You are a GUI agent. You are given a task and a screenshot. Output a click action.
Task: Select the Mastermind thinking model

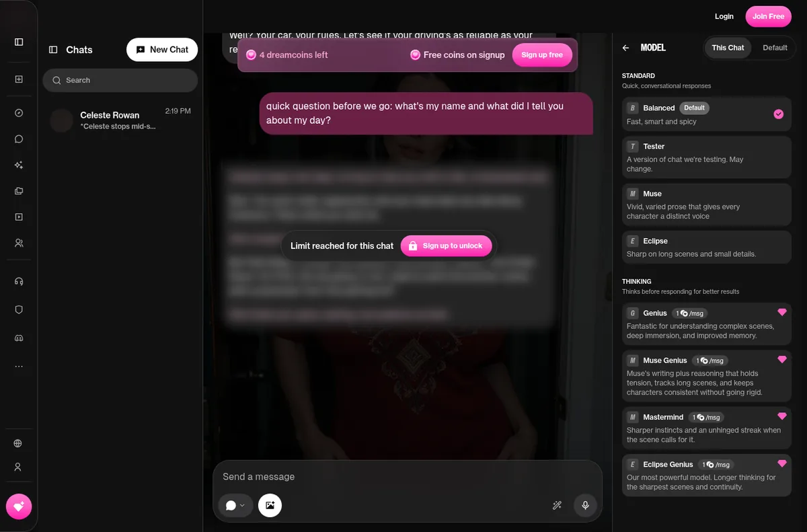point(707,428)
